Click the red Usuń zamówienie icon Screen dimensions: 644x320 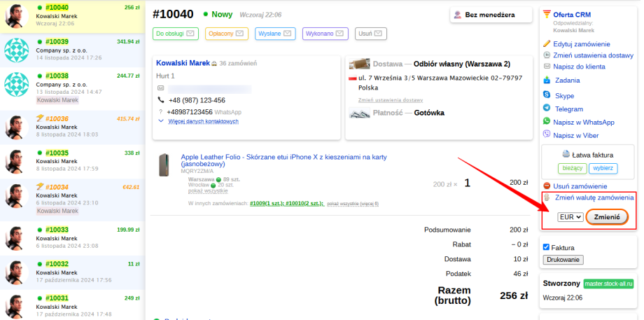547,186
